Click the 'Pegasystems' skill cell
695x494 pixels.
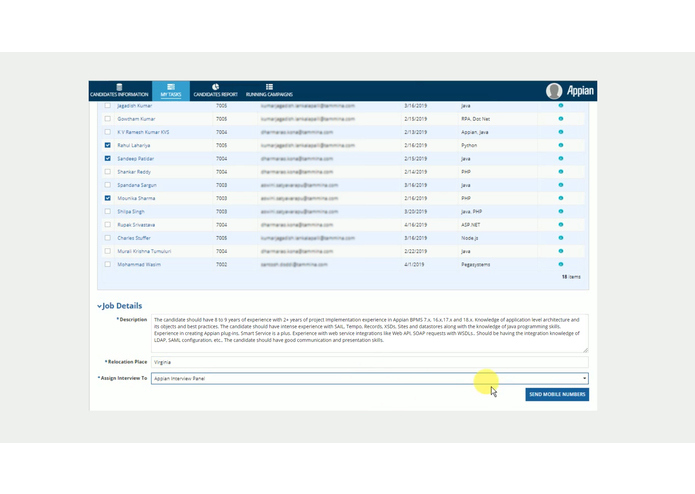pyautogui.click(x=476, y=265)
